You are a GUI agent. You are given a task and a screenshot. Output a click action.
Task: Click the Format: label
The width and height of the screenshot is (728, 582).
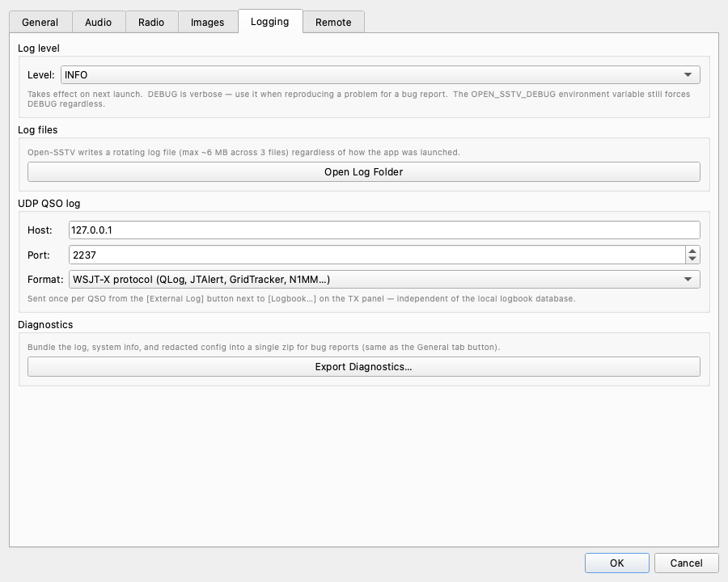click(x=45, y=280)
